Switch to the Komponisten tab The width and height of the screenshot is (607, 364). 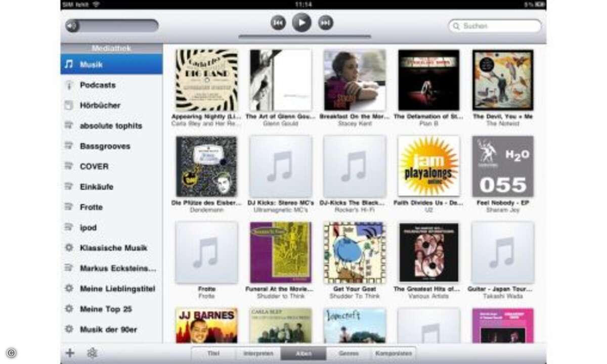point(394,353)
